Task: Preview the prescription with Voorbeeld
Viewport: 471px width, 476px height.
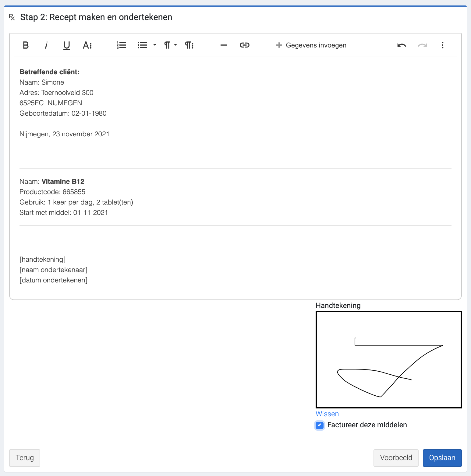Action: click(396, 458)
